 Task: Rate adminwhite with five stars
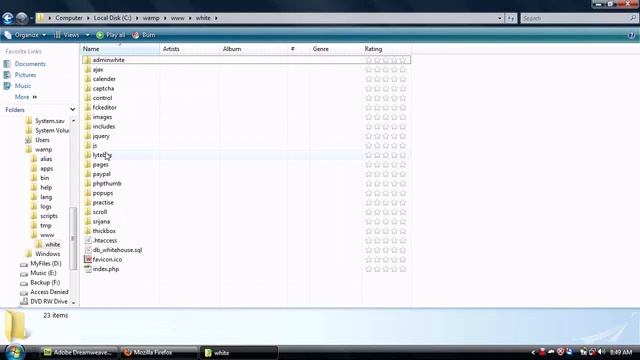point(403,60)
